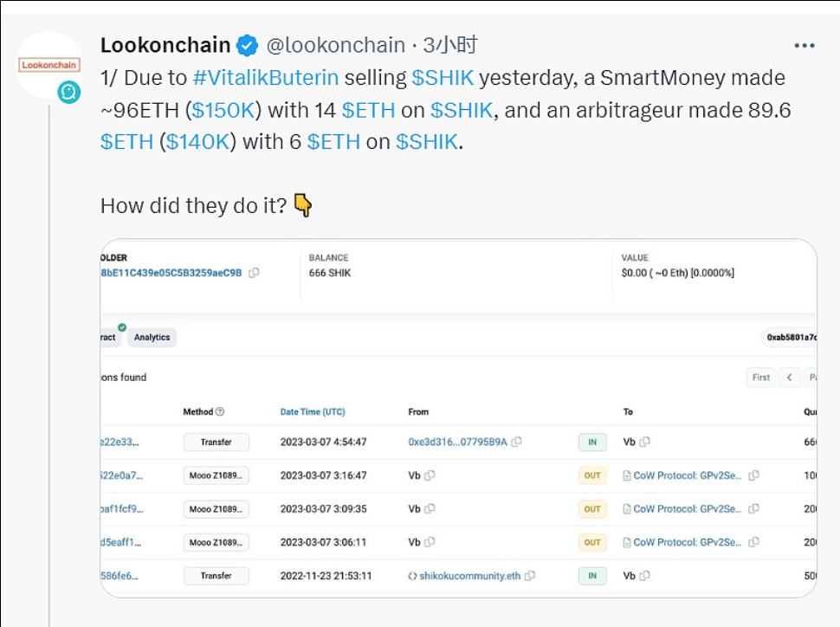The width and height of the screenshot is (840, 627).
Task: Open the @lookonchain handle link
Action: click(335, 45)
